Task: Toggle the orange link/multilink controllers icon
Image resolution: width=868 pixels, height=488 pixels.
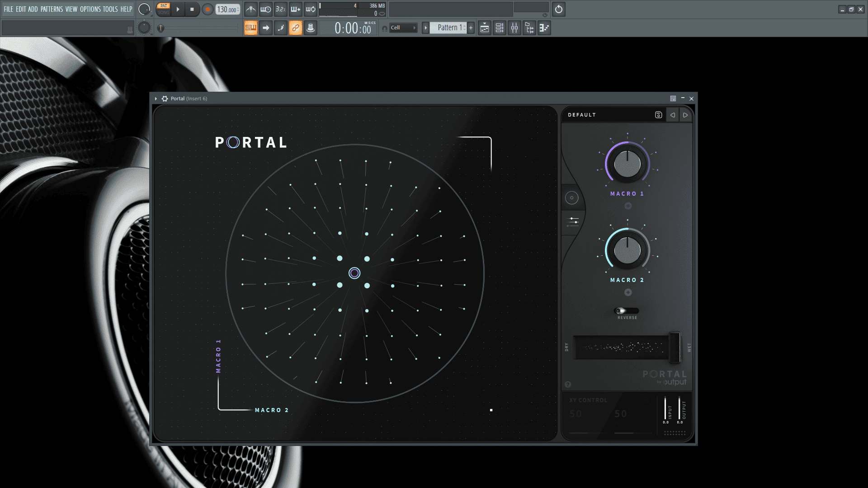Action: click(296, 28)
